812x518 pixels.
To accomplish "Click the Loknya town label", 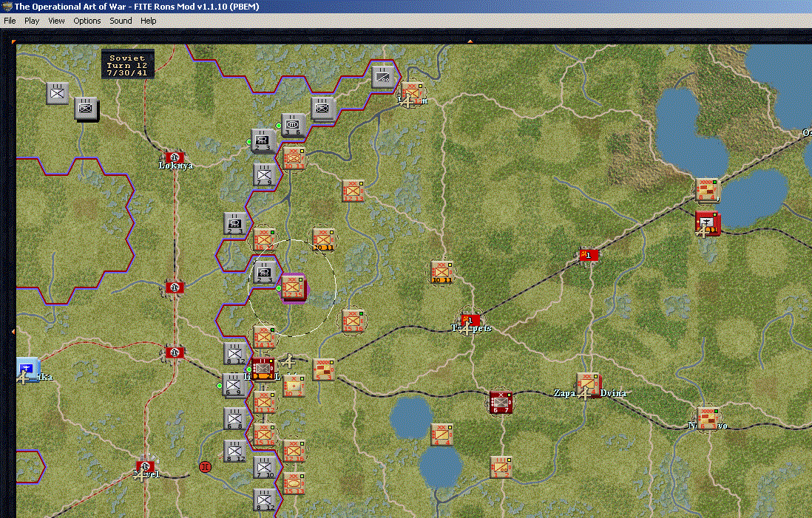I will pyautogui.click(x=176, y=166).
